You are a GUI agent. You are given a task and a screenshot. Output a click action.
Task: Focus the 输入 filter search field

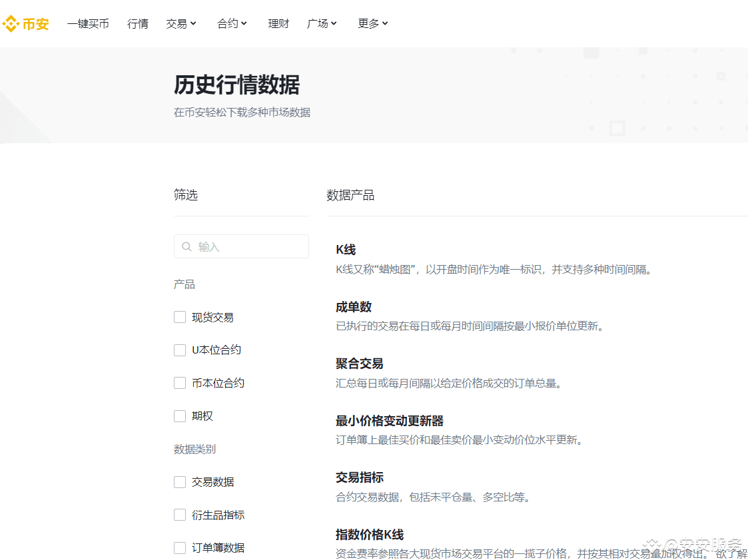click(x=241, y=246)
